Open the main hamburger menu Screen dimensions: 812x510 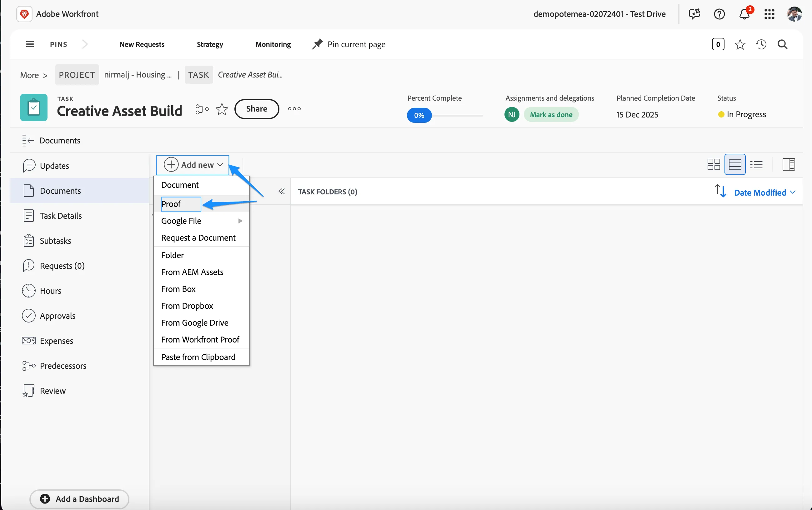coord(30,44)
